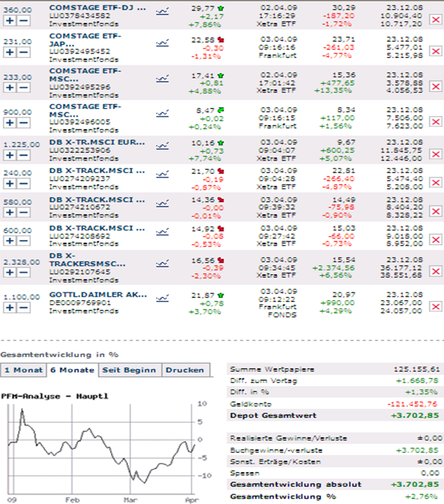This screenshot has height=504, width=444.
Task: Click plus button for 580,00 position
Action: [x=10, y=212]
